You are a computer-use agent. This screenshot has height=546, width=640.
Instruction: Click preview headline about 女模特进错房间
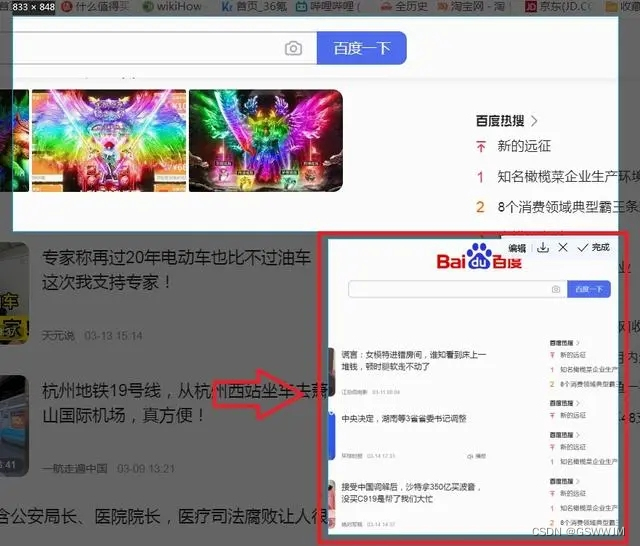(x=413, y=360)
